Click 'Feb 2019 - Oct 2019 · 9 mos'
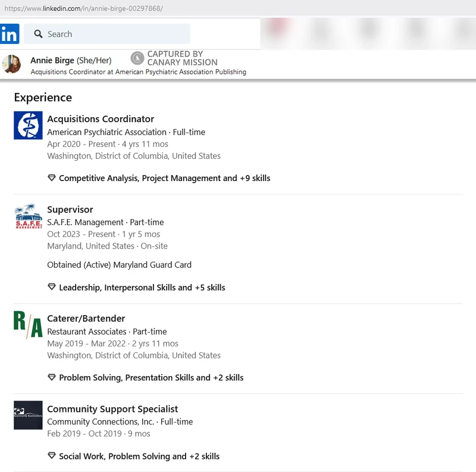Image resolution: width=476 pixels, height=472 pixels. click(99, 433)
